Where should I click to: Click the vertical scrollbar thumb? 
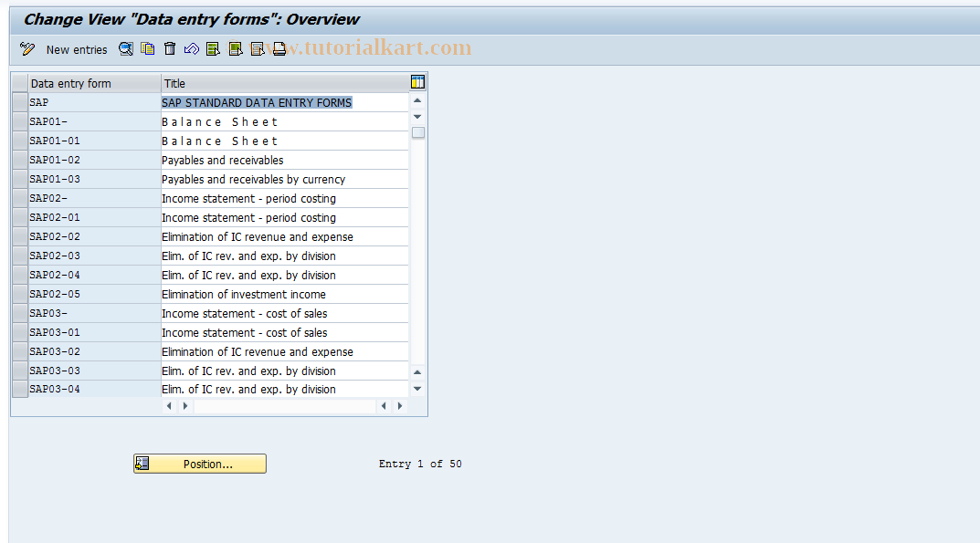click(418, 132)
